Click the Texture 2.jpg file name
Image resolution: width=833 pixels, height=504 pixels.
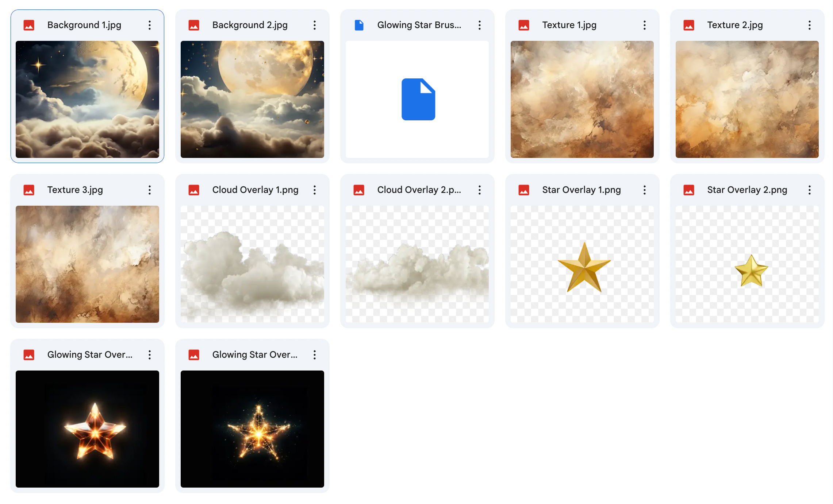click(x=735, y=25)
